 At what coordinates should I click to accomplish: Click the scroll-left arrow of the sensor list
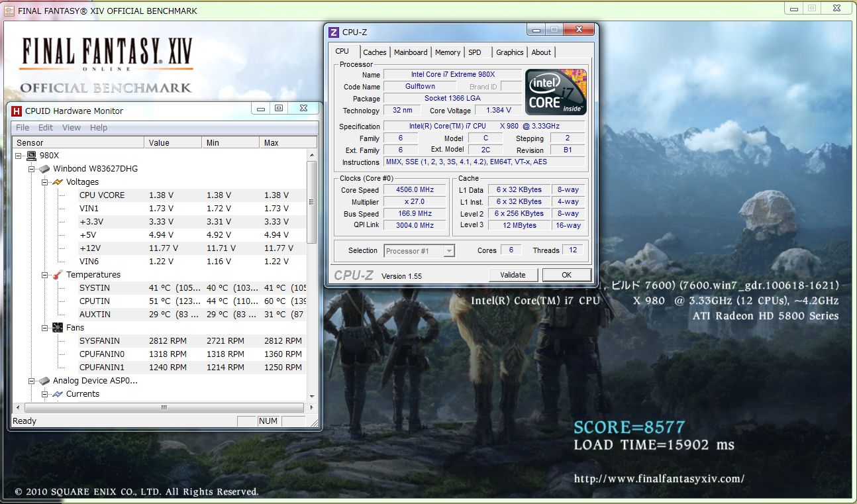click(17, 408)
